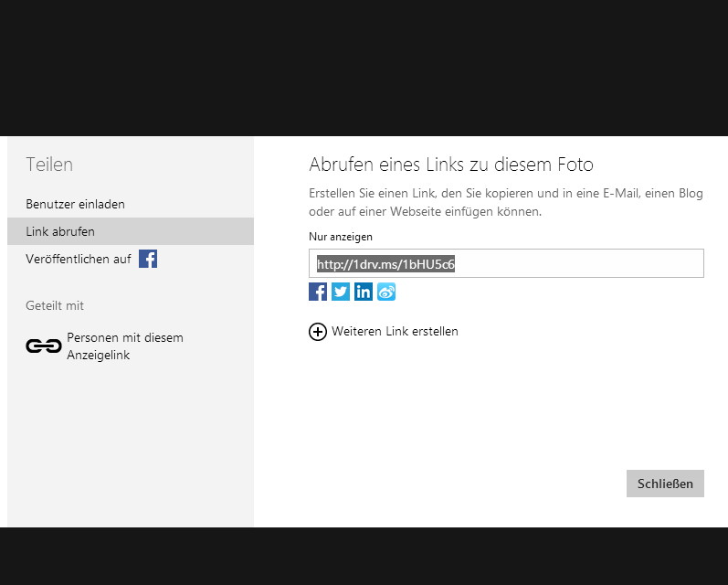Click the plus icon for another link

(x=318, y=332)
